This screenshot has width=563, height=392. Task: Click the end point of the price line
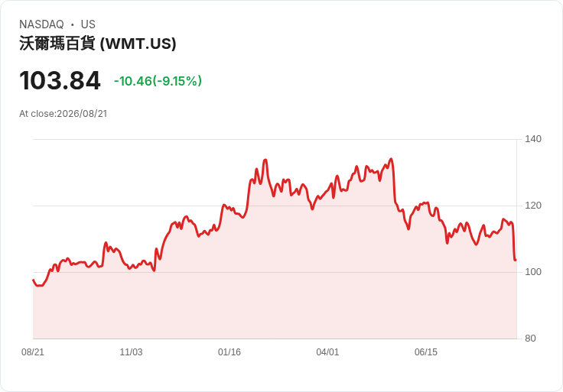tap(516, 260)
